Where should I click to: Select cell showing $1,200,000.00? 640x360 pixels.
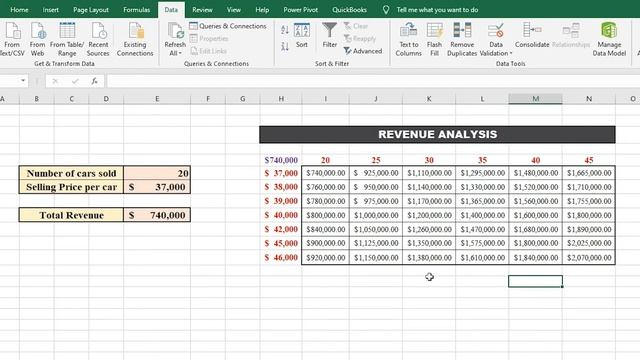click(x=429, y=215)
